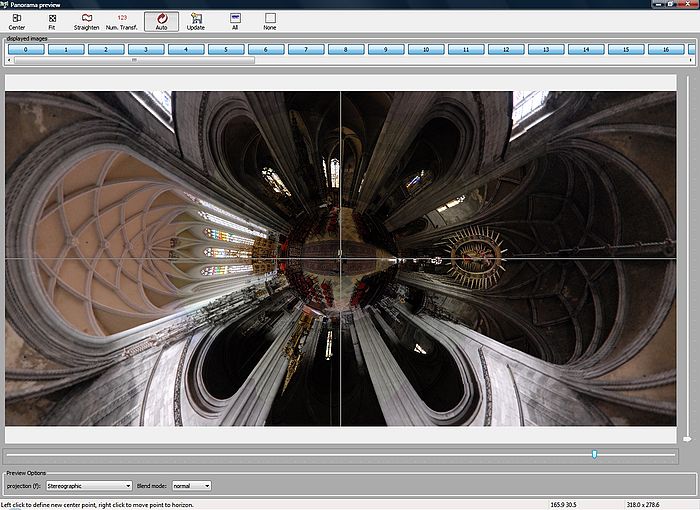Click the Center panorama icon
Viewport: 700px width, 510px height.
click(17, 20)
